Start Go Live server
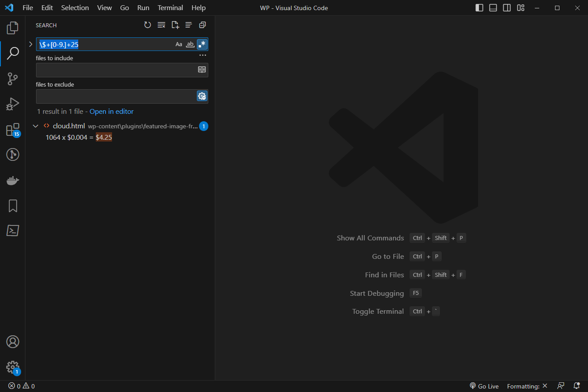Image resolution: width=588 pixels, height=392 pixels. click(x=484, y=386)
